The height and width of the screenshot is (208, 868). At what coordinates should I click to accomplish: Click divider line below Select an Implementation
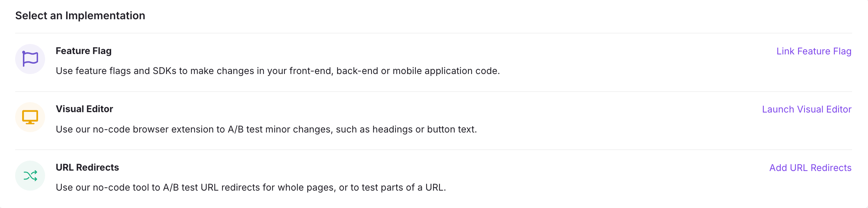[434, 33]
